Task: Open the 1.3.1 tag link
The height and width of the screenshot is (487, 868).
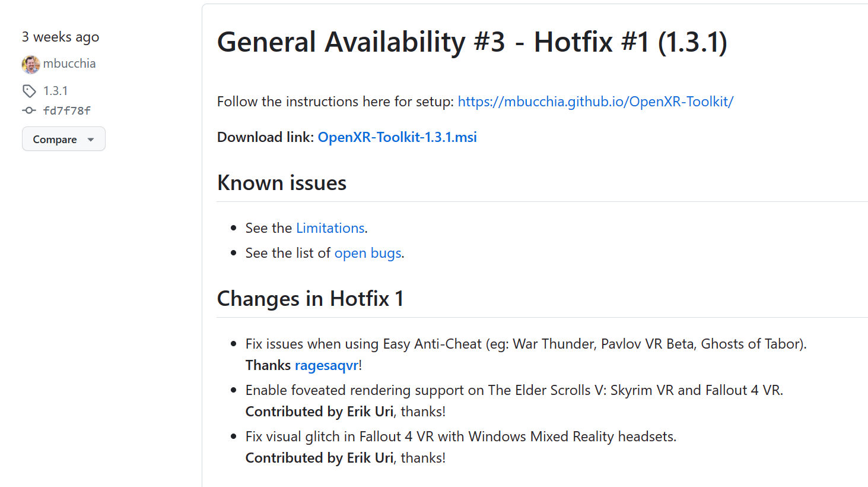Action: click(56, 91)
